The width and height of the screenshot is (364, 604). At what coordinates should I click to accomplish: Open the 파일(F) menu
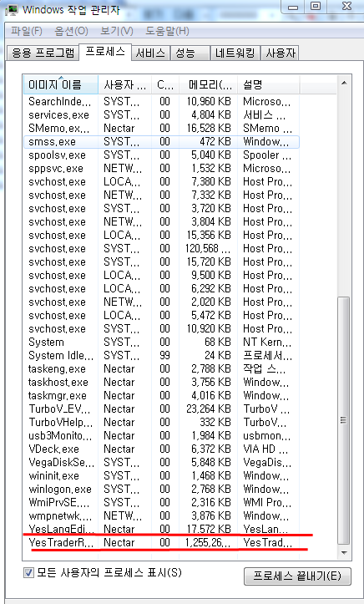pyautogui.click(x=26, y=31)
